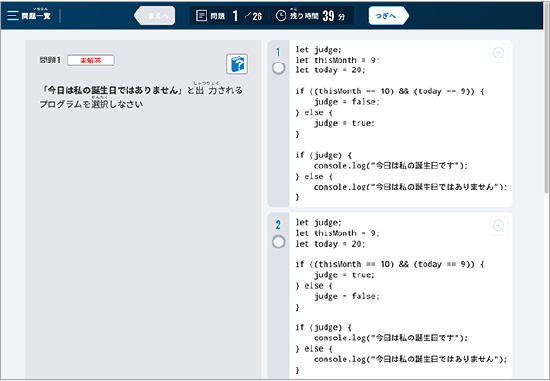Viewport: 550px width, 381px height.
Task: Click the answer number 1 label
Action: coord(278,52)
